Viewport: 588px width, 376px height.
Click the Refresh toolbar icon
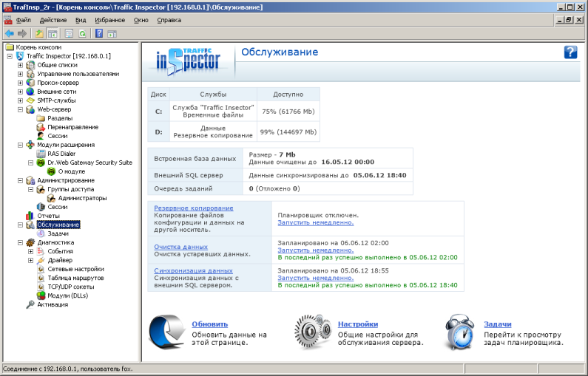tap(82, 34)
